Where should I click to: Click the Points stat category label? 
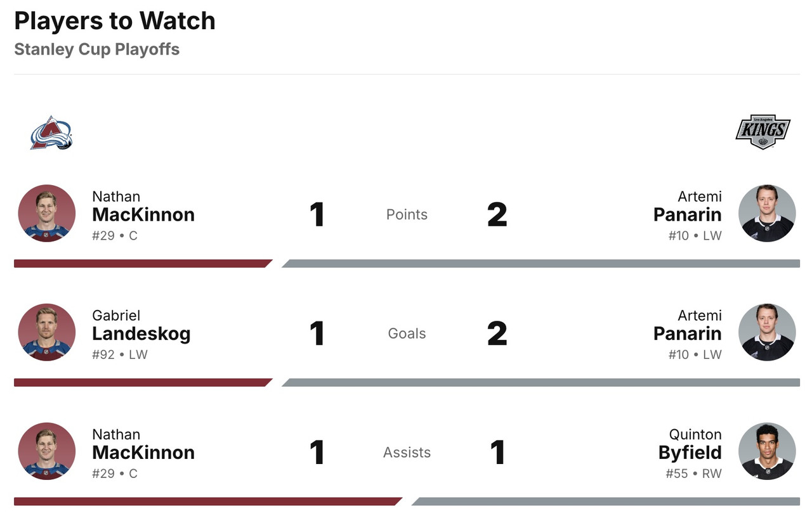(407, 215)
